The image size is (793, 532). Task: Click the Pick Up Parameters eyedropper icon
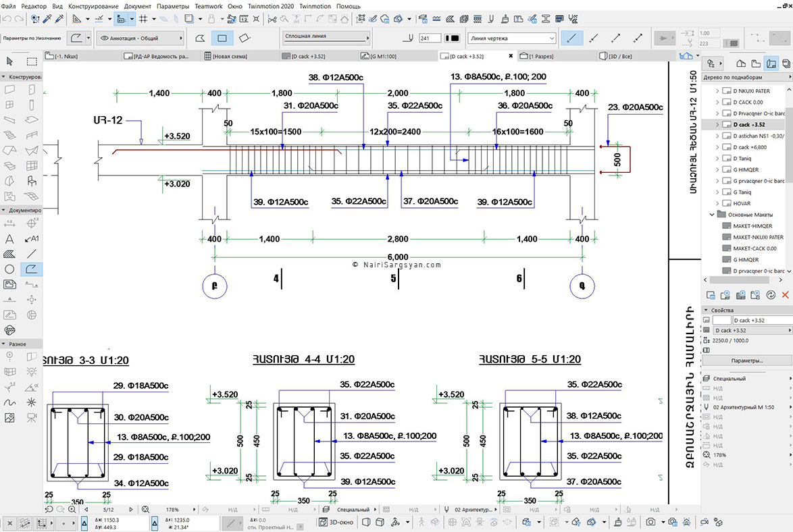click(47, 19)
